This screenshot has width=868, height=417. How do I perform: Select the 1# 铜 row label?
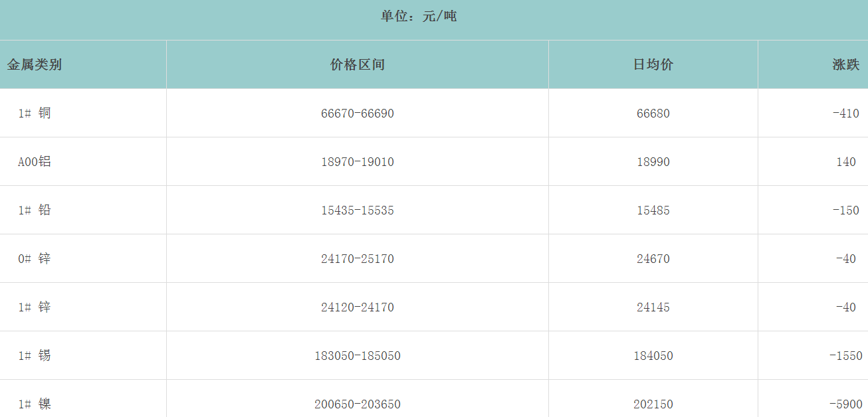(x=35, y=114)
